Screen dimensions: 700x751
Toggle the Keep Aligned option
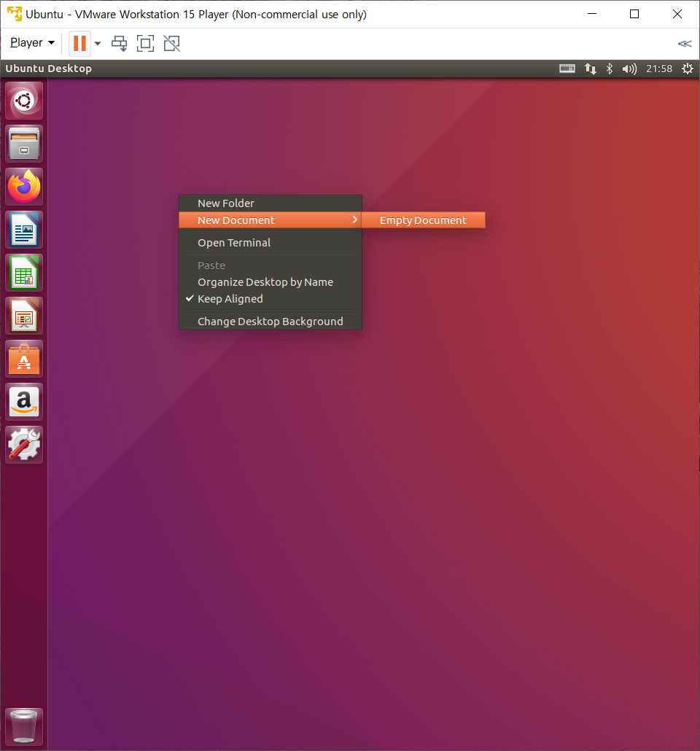(271, 299)
